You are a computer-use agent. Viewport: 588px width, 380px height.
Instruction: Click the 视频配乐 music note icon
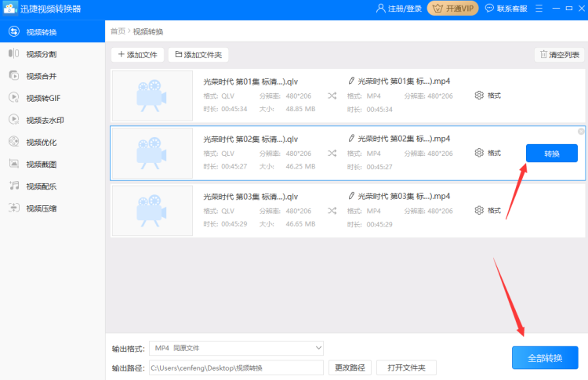click(x=14, y=186)
